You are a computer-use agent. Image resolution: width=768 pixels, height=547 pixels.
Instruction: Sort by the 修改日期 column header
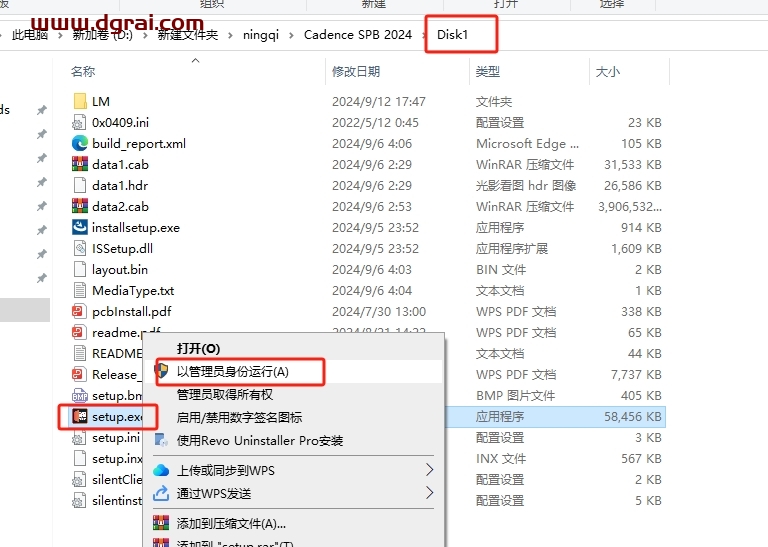pyautogui.click(x=356, y=71)
